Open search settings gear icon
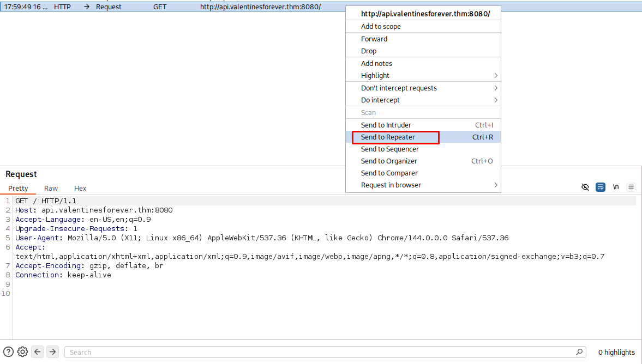Screen dimensions: 642x364 22,352
